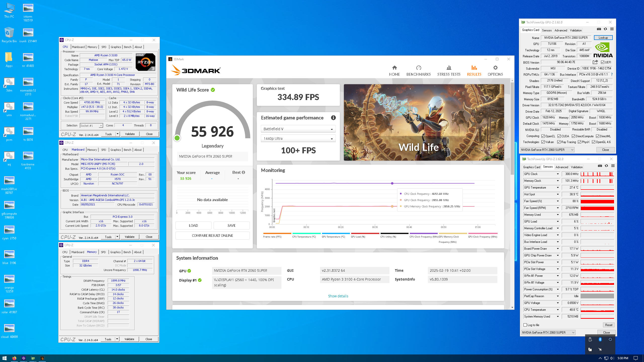Open the Recycle Bin desktop icon
Image resolution: width=644 pixels, height=362 pixels.
(9, 35)
